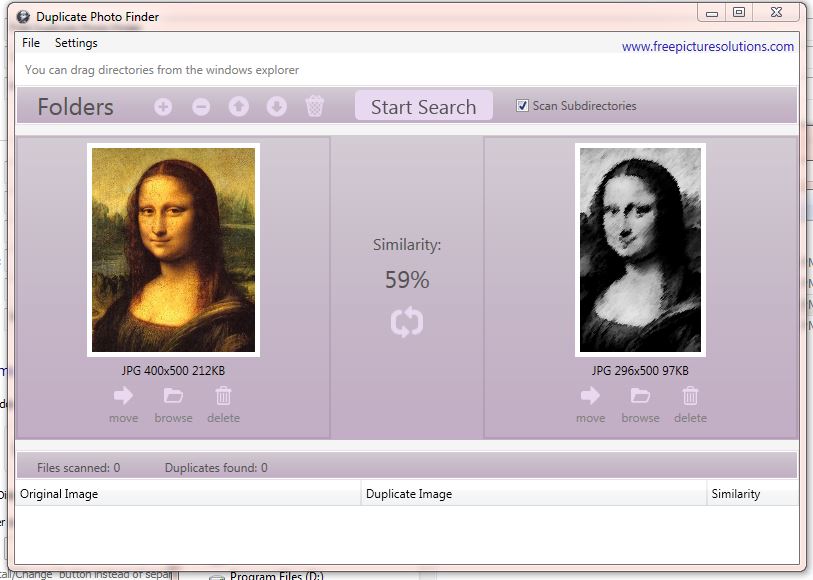Swap images with the refresh arrows icon
Image resolution: width=813 pixels, height=580 pixels.
[x=407, y=322]
